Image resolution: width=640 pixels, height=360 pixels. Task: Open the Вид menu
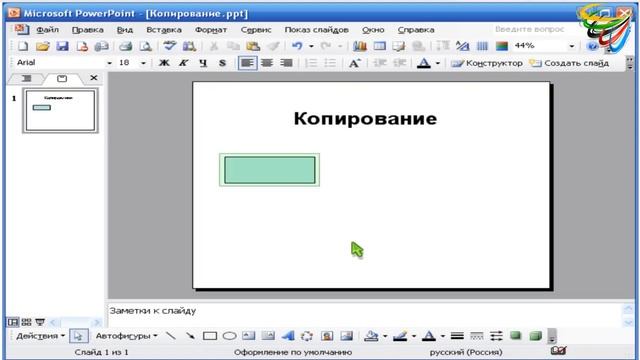coord(124,30)
